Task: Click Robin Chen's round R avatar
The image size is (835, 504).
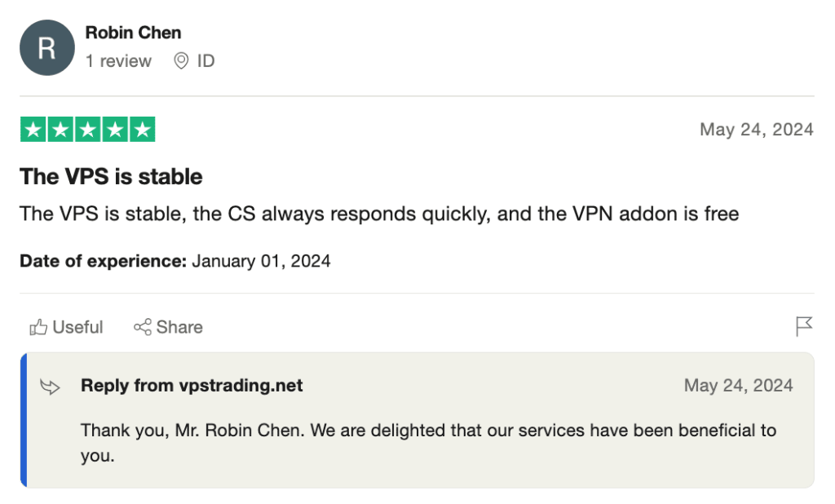Action: point(46,48)
